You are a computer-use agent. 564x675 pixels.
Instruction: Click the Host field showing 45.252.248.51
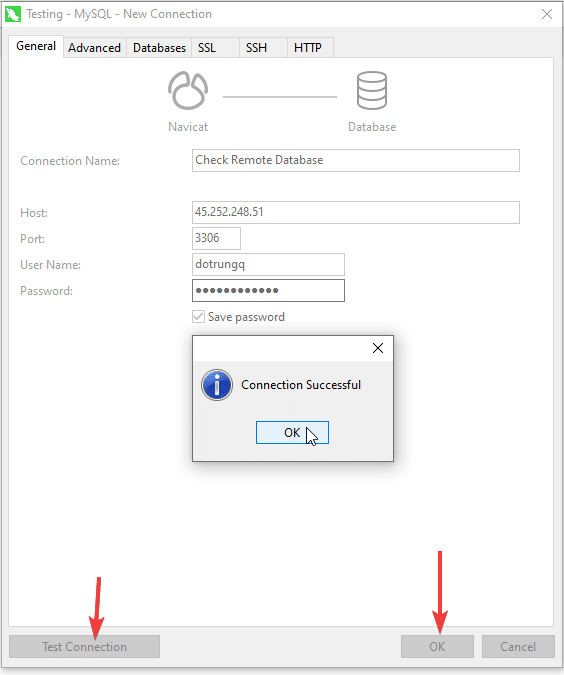(x=356, y=212)
